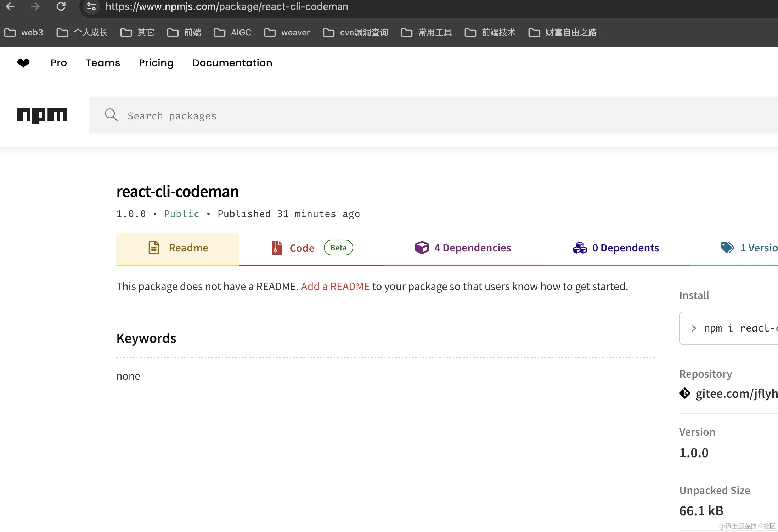Click the search magnifier icon
This screenshot has height=532, width=778.
(x=111, y=115)
